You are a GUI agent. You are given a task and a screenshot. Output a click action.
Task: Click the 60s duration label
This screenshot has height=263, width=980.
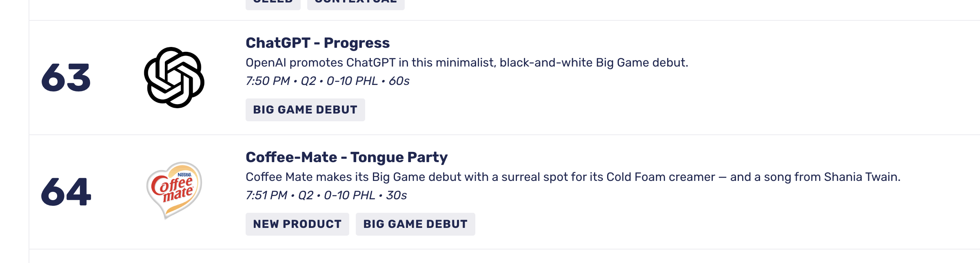[x=399, y=81]
